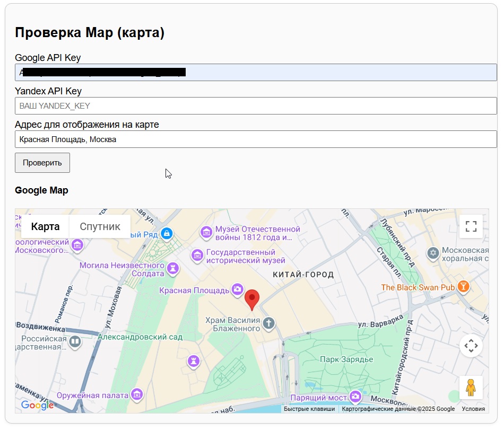Select the Карта map type

click(x=45, y=226)
